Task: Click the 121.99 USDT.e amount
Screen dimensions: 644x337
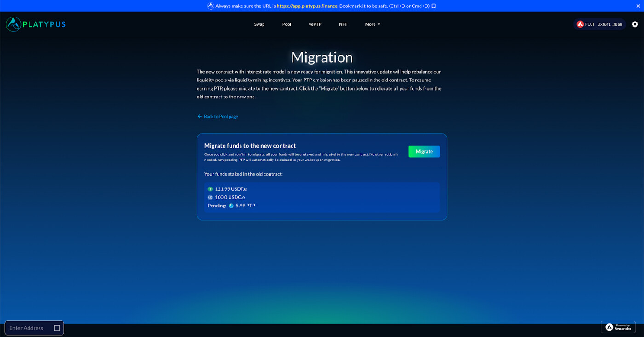Action: tap(230, 189)
